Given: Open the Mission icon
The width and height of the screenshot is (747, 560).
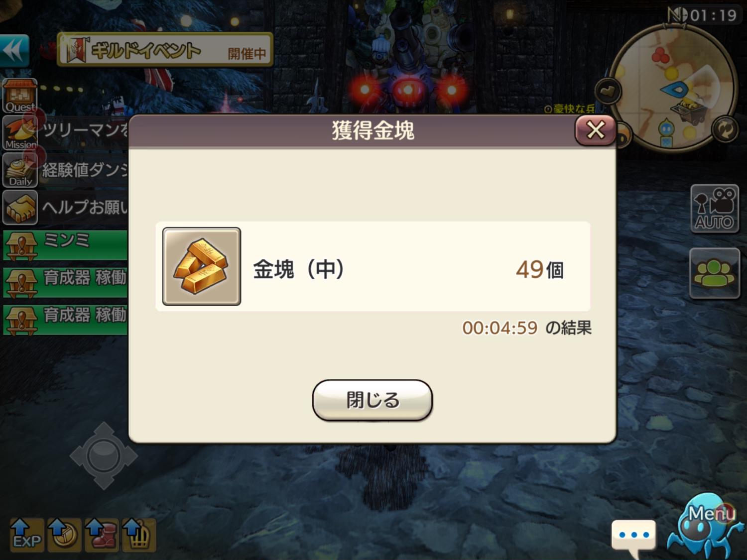Looking at the screenshot, I should pos(20,133).
